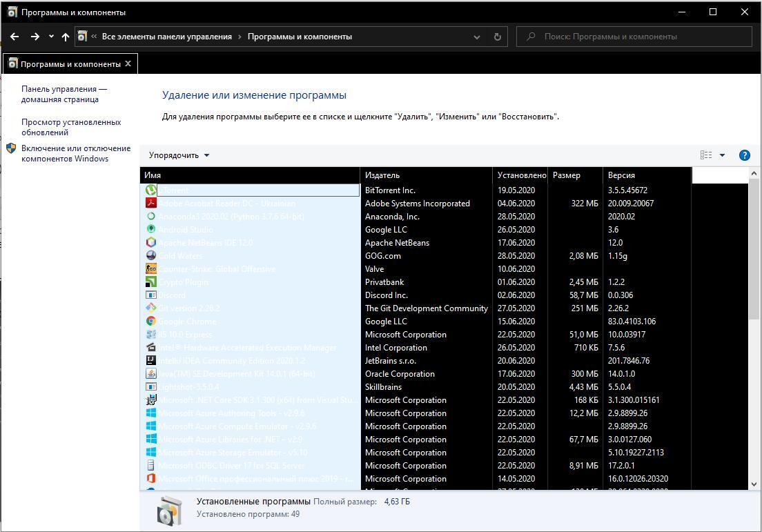Open Включение или отключение компонентов Windows link

76,153
